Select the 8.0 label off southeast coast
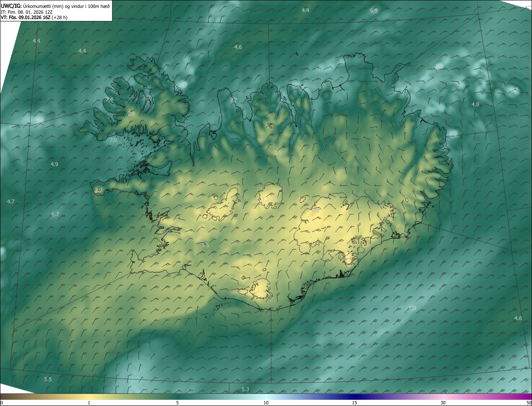Screen dimensions: 532x406 tap(412, 308)
